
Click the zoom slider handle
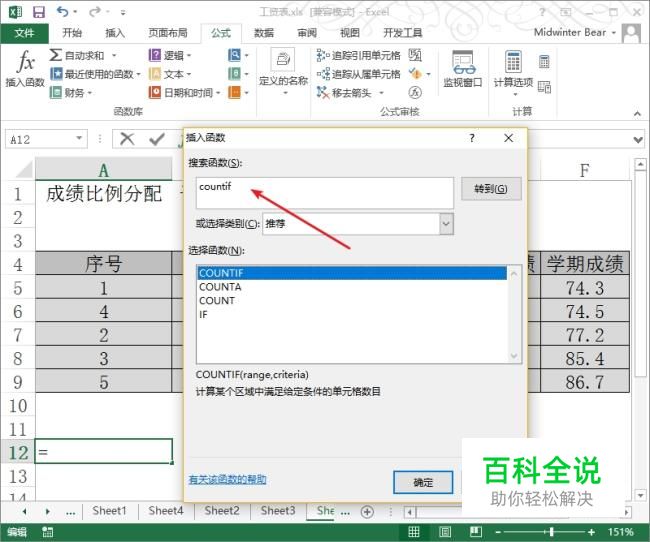pos(551,532)
